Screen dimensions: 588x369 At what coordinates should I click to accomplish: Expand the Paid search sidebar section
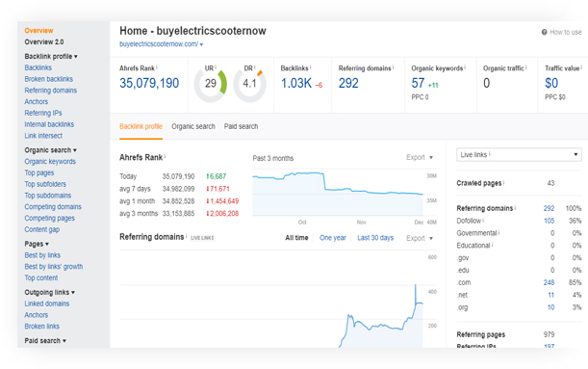pos(45,340)
